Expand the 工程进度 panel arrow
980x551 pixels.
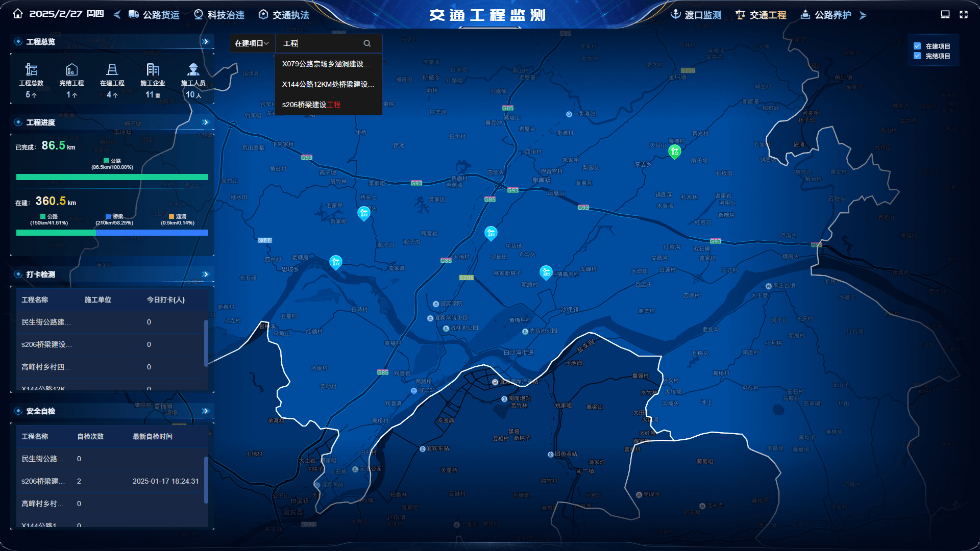click(x=205, y=122)
